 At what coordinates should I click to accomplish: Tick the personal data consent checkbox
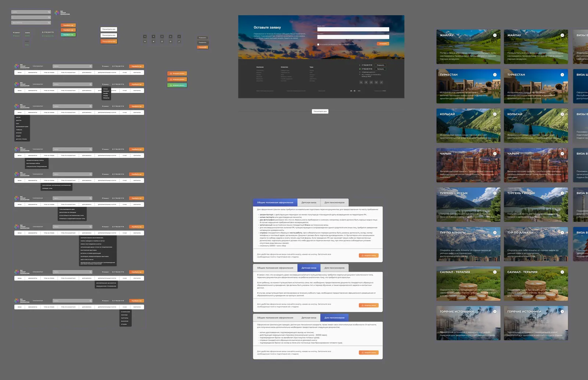tap(318, 44)
